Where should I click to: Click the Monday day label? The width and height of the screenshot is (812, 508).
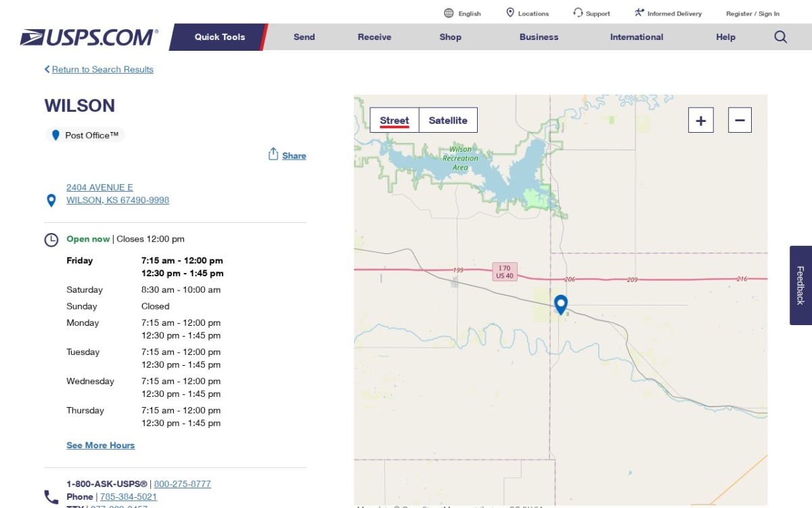coord(83,323)
